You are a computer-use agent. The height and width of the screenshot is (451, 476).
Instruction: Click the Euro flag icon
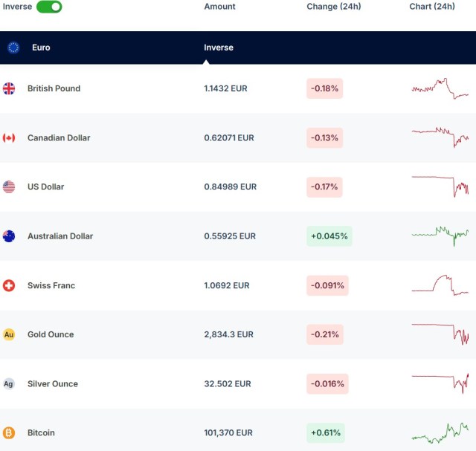[13, 48]
